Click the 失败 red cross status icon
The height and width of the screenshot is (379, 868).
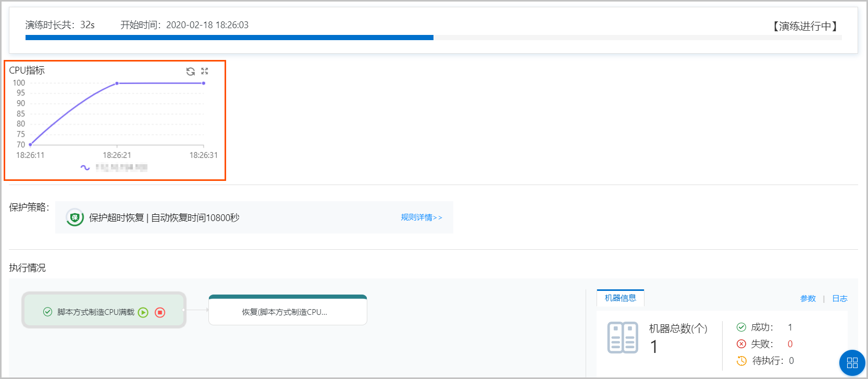pyautogui.click(x=741, y=344)
